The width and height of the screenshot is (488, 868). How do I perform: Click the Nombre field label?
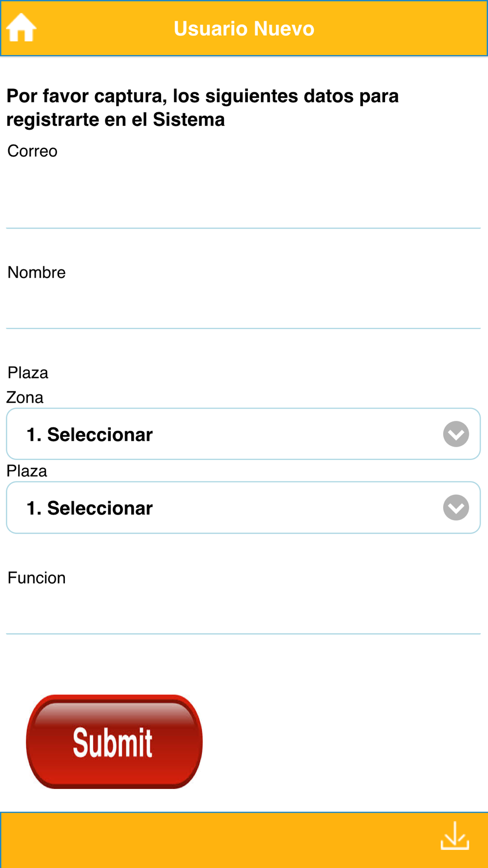(x=37, y=272)
